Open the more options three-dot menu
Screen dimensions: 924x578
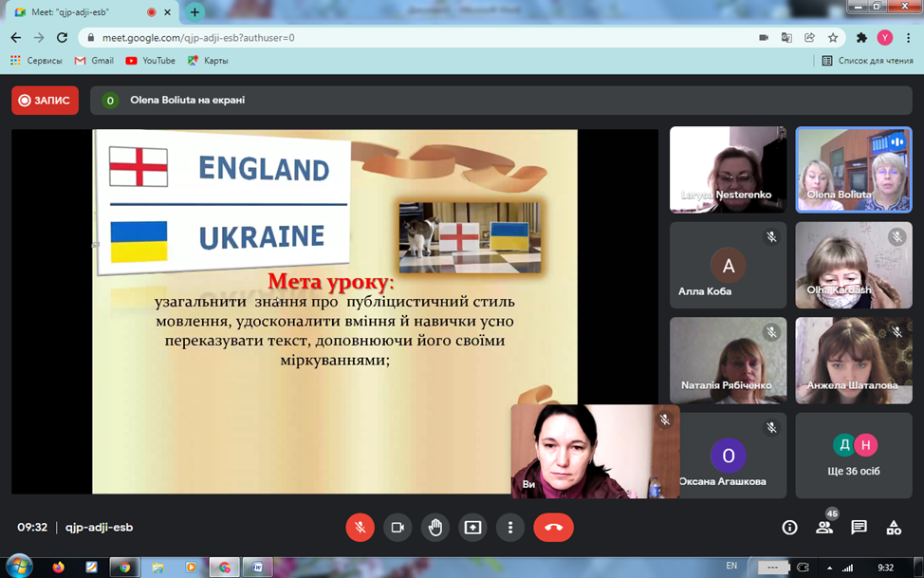click(510, 528)
